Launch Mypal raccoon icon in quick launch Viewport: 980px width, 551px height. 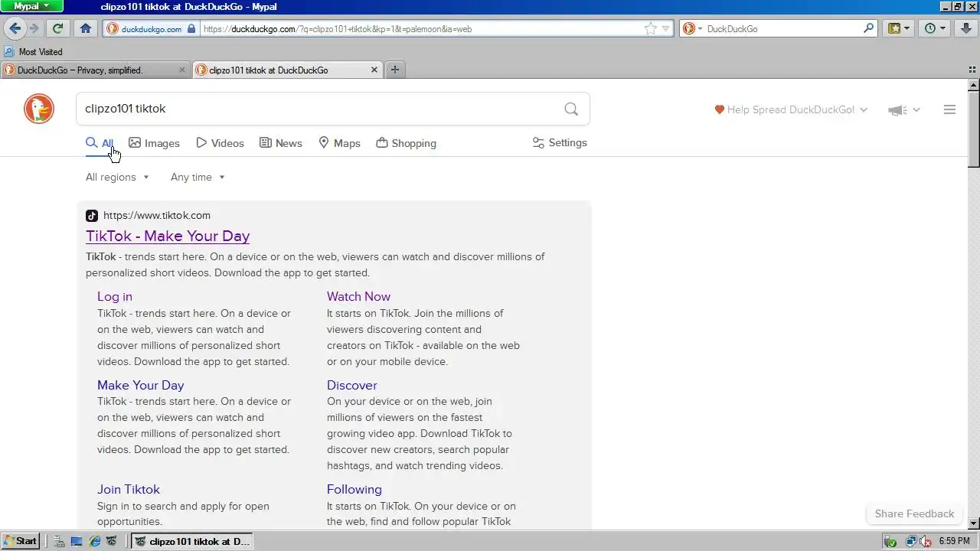(112, 541)
